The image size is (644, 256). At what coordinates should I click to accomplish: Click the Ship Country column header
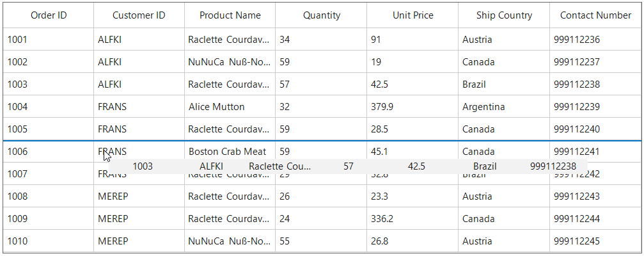[504, 15]
